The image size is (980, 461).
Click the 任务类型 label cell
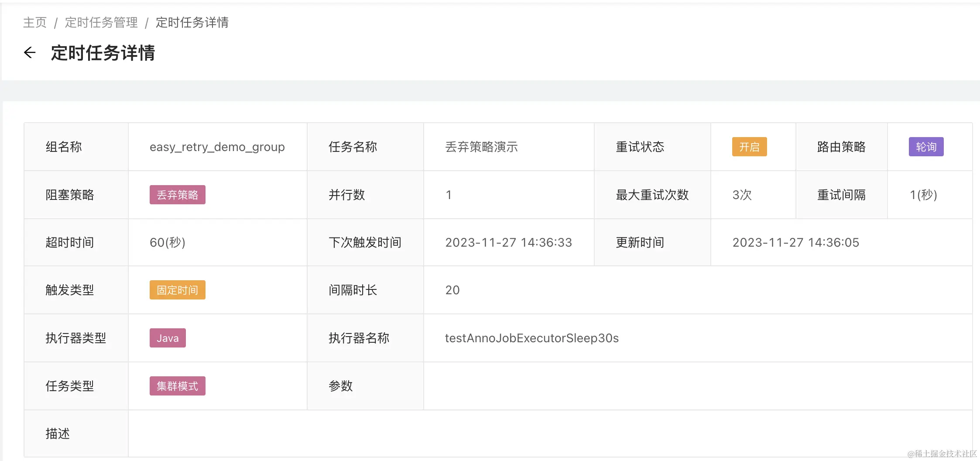click(76, 386)
